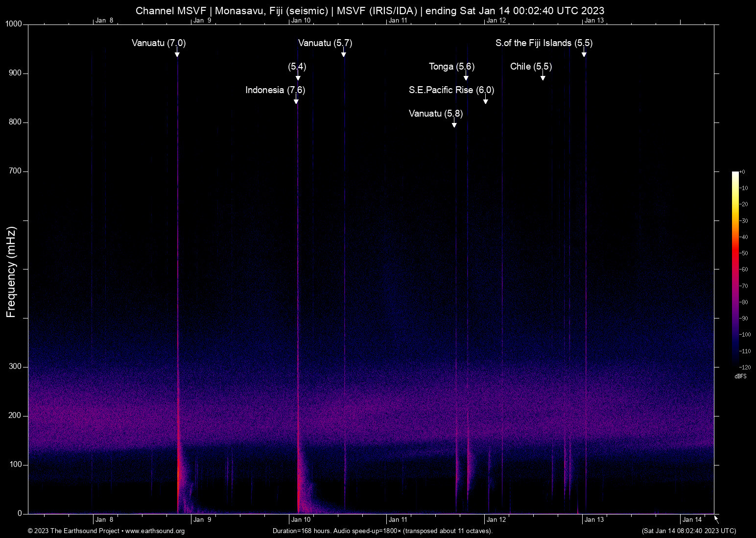This screenshot has height=538, width=756.
Task: Select the Indonesia (7.6) event arrow
Action: (296, 100)
